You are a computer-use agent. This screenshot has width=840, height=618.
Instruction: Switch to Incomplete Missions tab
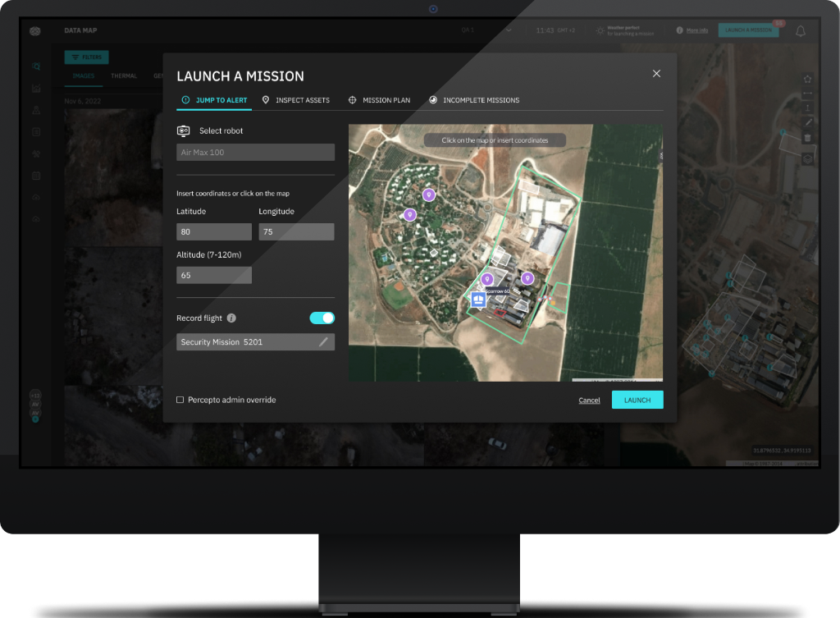point(474,100)
